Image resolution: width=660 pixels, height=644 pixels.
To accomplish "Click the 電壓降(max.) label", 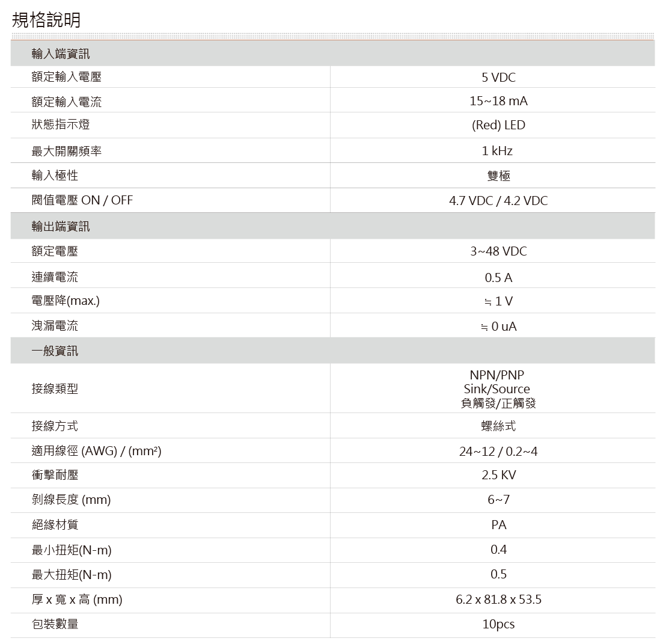I will (x=66, y=301).
